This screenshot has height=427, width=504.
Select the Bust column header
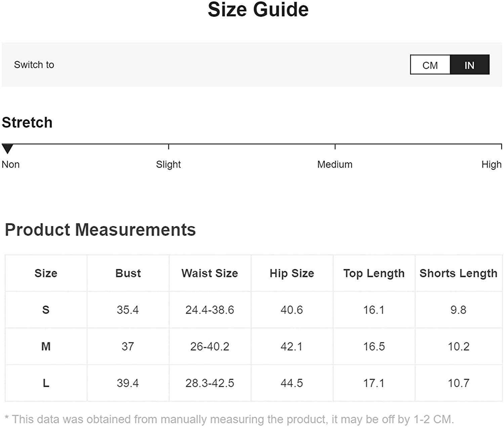[x=128, y=273]
